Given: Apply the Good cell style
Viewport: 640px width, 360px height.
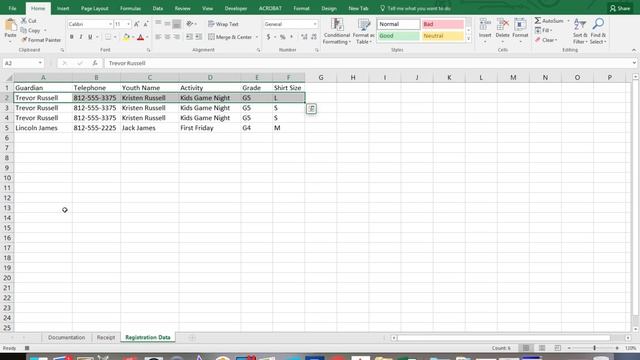Looking at the screenshot, I should [x=398, y=36].
